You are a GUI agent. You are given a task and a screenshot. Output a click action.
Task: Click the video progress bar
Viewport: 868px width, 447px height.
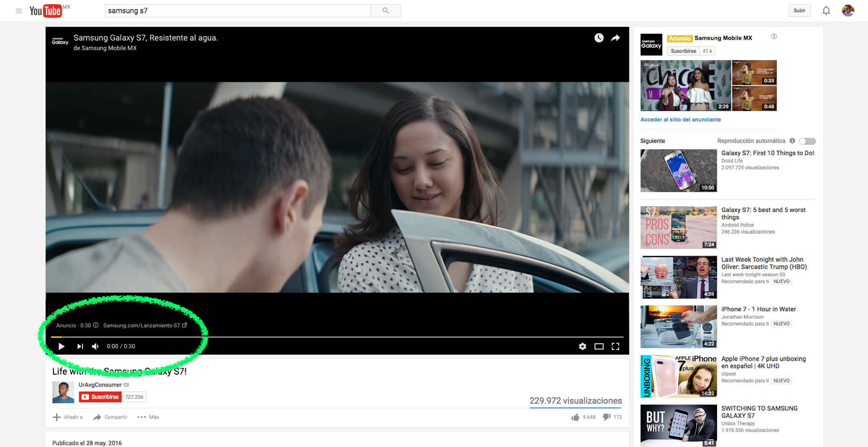click(x=337, y=337)
